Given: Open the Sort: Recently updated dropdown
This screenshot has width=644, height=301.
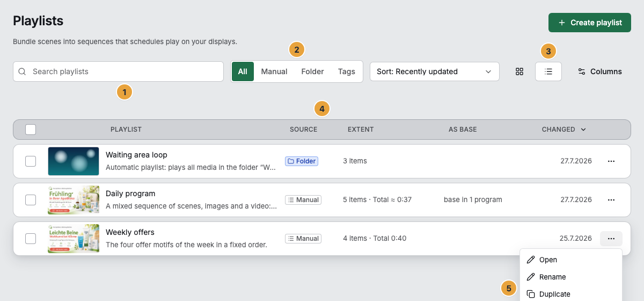Looking at the screenshot, I should tap(435, 71).
